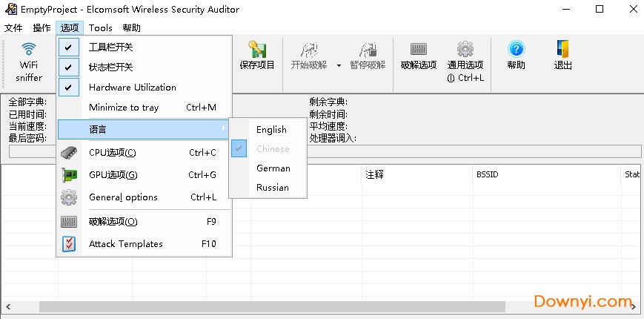Click horizontal scrollbar left arrow
Screen dimensions: 644x319
(x=8, y=306)
